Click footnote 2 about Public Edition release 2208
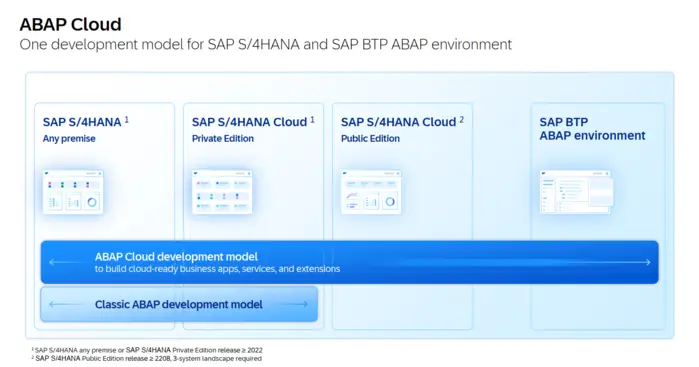This screenshot has width=699, height=367. [147, 358]
